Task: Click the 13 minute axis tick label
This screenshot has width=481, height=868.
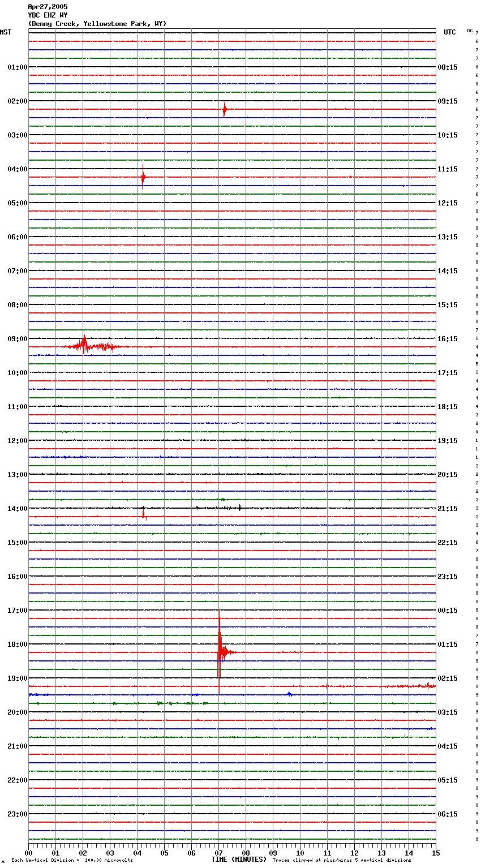Action: click(381, 853)
